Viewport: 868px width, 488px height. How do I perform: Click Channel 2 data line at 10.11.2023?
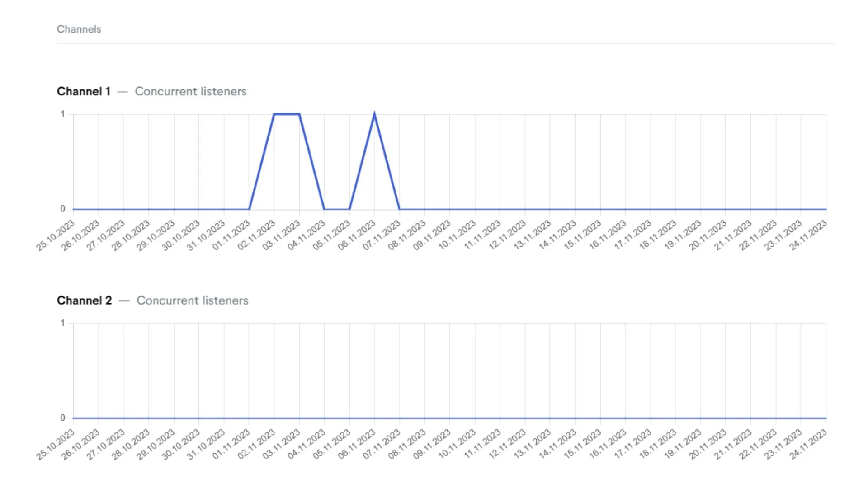475,418
